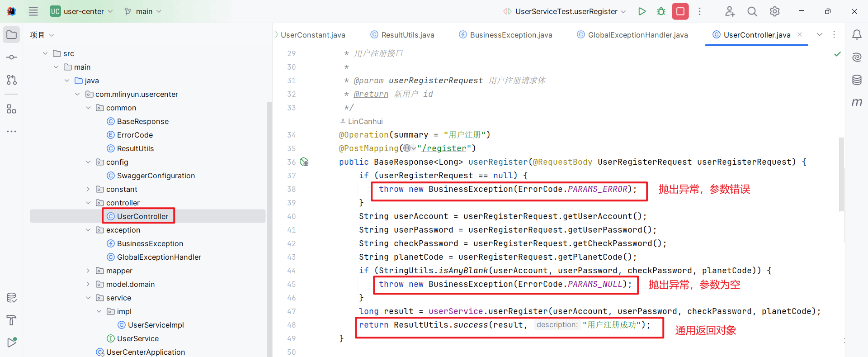Image resolution: width=868 pixels, height=357 pixels.
Task: Open the Commit tool window icon
Action: click(x=12, y=57)
